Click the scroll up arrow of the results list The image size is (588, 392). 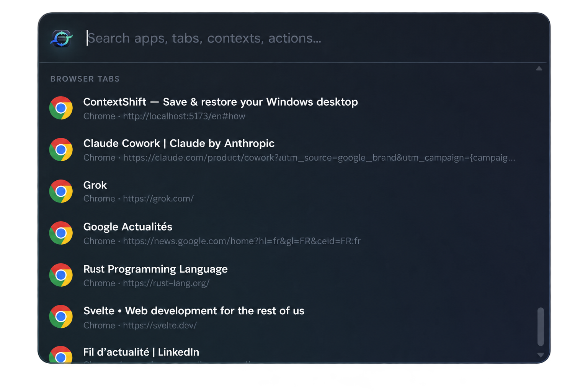[x=539, y=69]
